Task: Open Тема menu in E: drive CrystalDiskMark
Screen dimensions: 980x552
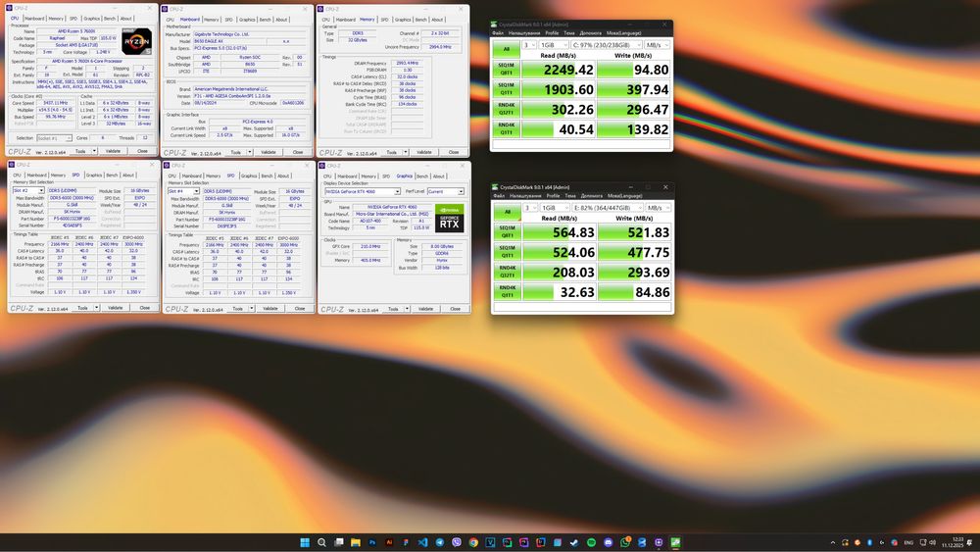Action: pos(570,196)
